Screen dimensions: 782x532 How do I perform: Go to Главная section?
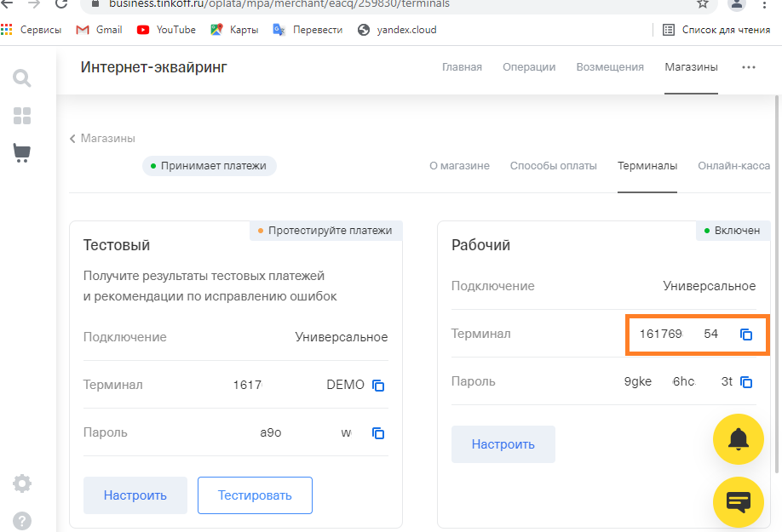462,67
